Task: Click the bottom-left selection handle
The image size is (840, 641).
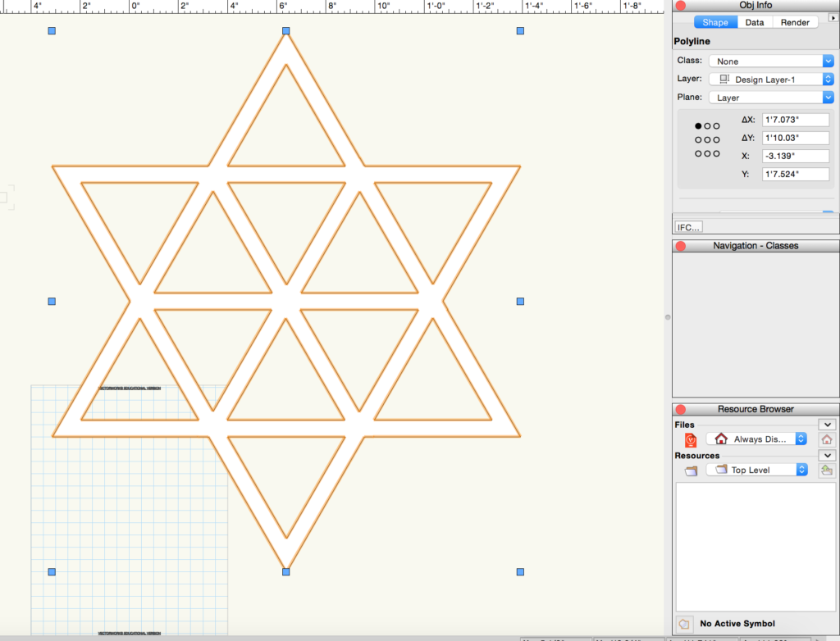Action: pyautogui.click(x=52, y=572)
